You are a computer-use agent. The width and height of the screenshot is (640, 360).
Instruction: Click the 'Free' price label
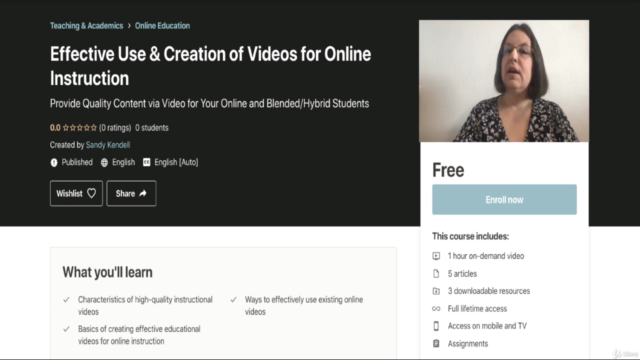pos(448,170)
